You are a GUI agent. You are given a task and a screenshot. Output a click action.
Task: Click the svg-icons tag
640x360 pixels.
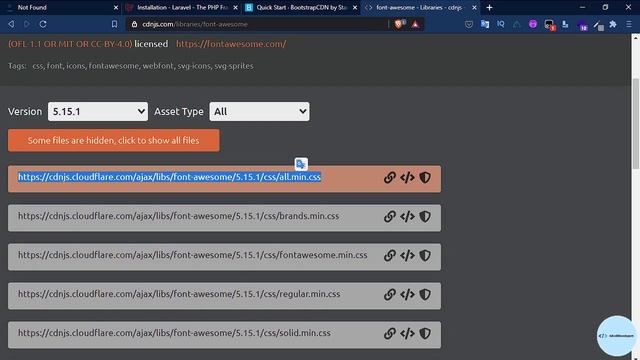194,66
